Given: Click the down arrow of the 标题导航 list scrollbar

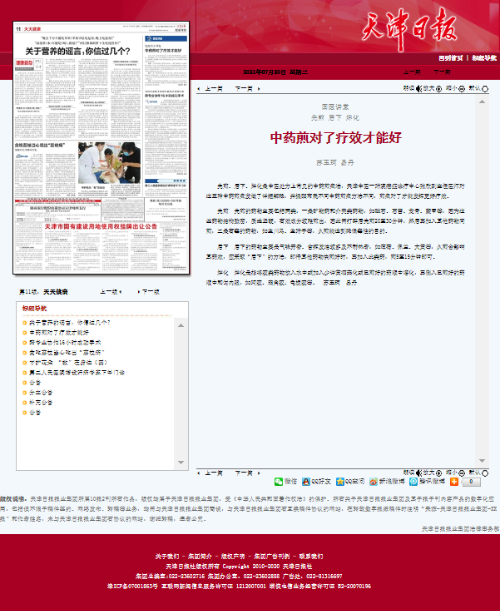Looking at the screenshot, I should click(x=181, y=462).
